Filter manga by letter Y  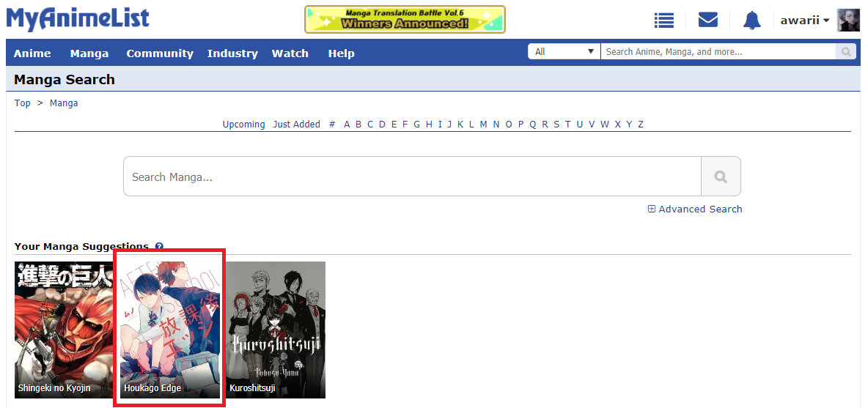point(629,125)
